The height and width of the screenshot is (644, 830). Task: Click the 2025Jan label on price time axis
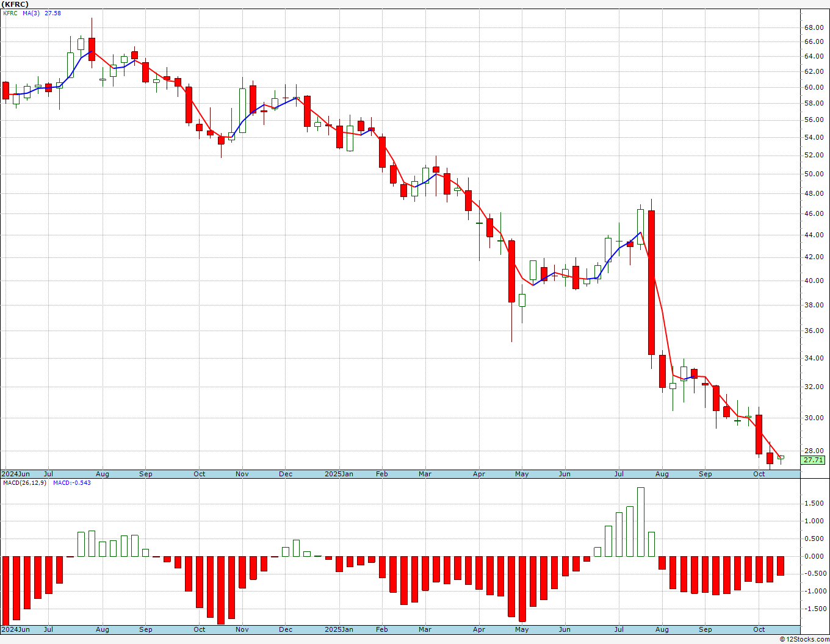tap(339, 474)
